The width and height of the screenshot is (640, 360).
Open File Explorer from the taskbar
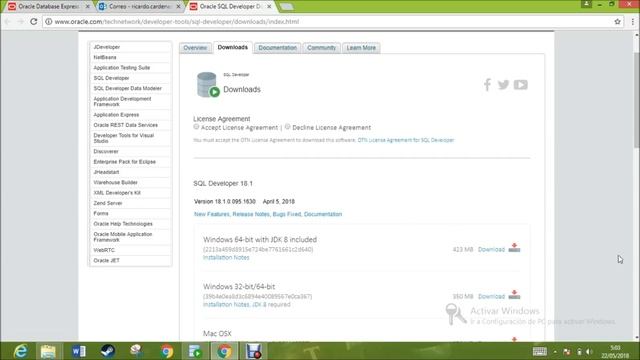(x=48, y=351)
